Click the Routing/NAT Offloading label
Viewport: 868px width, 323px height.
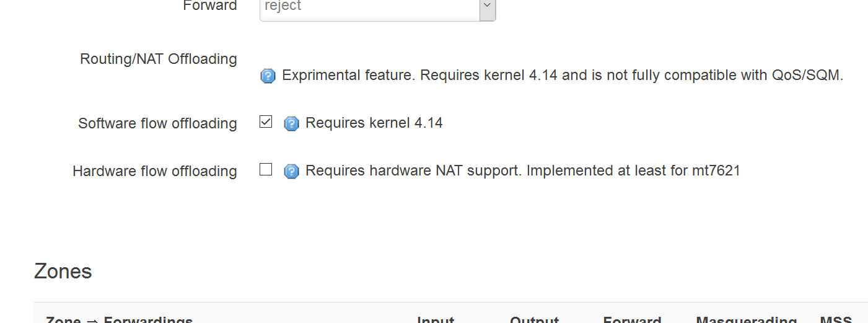point(159,59)
